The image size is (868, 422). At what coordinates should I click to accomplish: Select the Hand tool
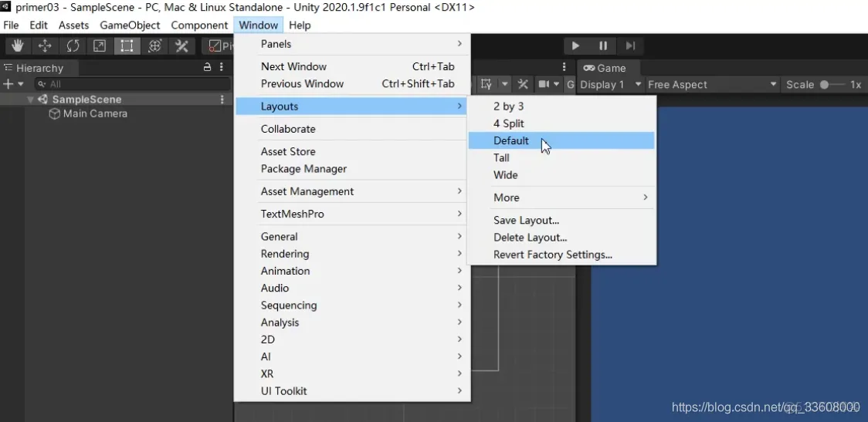[x=18, y=46]
